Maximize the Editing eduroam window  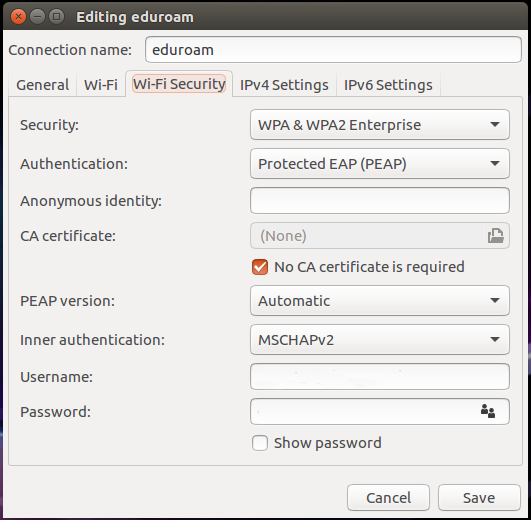pos(57,16)
